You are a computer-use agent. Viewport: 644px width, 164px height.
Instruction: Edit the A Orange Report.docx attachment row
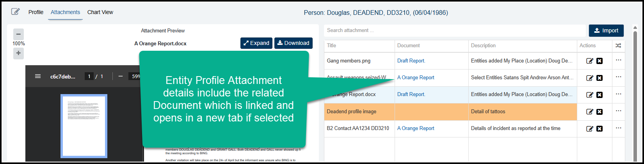coord(590,95)
